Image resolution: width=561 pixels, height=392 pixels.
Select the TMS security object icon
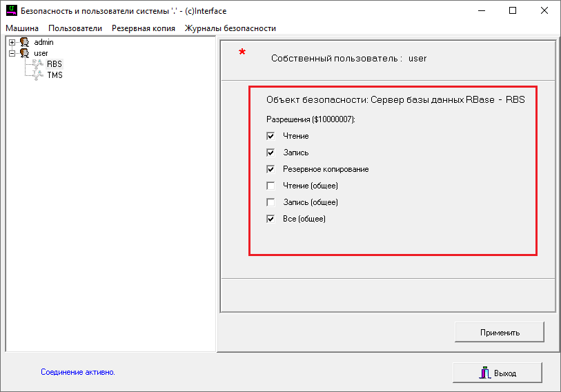point(38,75)
